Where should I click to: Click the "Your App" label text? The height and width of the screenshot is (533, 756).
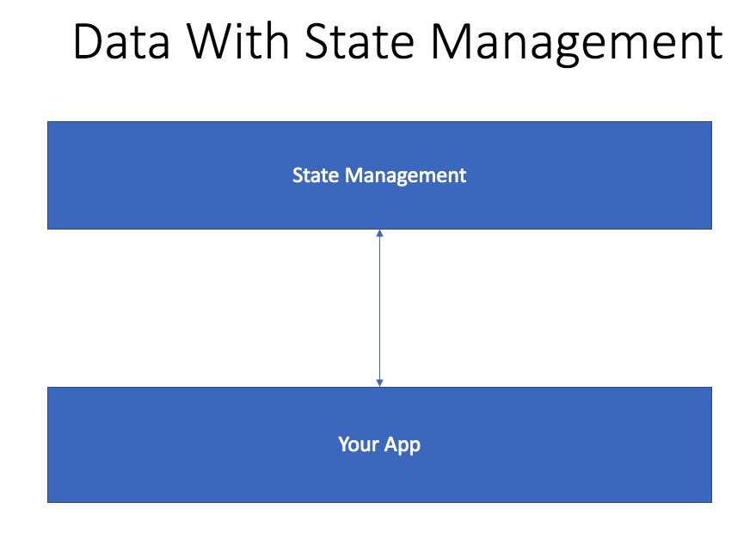tap(379, 444)
